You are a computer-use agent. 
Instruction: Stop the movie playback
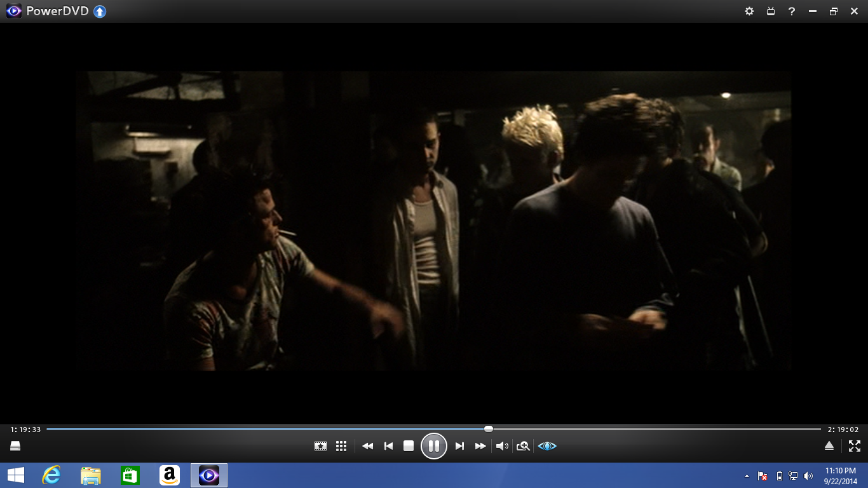coord(409,446)
